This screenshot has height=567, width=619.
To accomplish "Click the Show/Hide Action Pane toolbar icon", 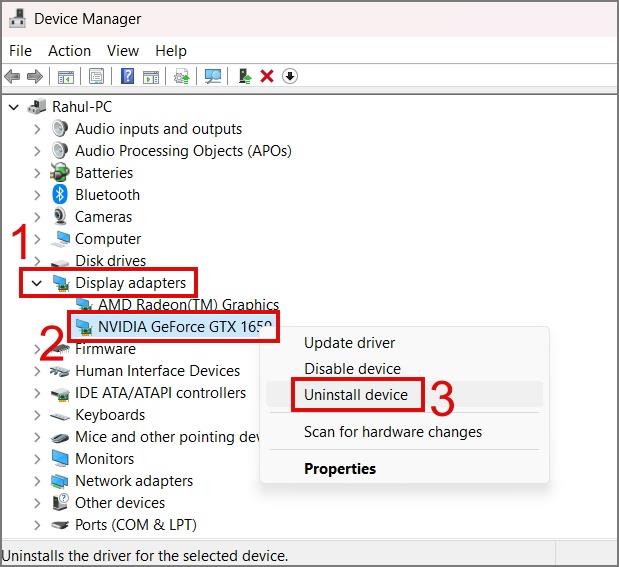I will click(151, 77).
